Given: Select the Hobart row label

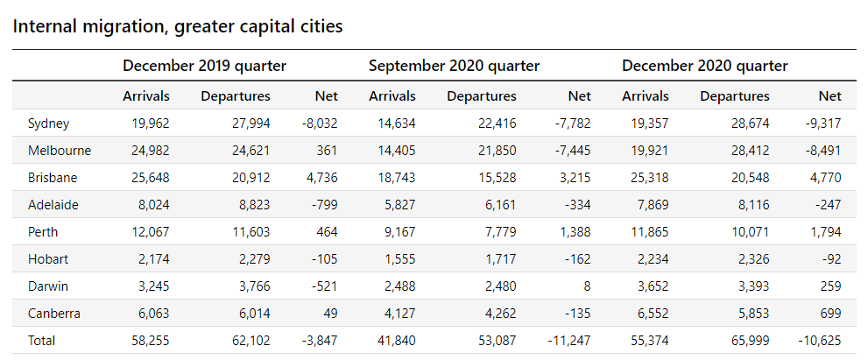Looking at the screenshot, I should 47,259.
